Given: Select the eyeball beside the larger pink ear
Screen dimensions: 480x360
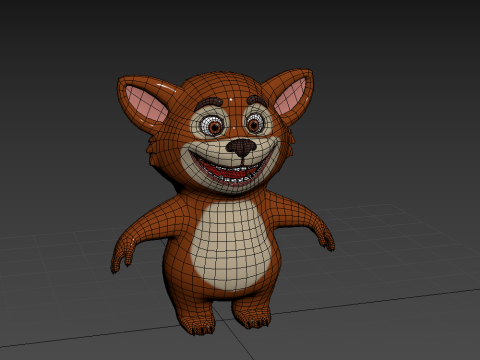Looking at the screenshot, I should click(x=213, y=126).
